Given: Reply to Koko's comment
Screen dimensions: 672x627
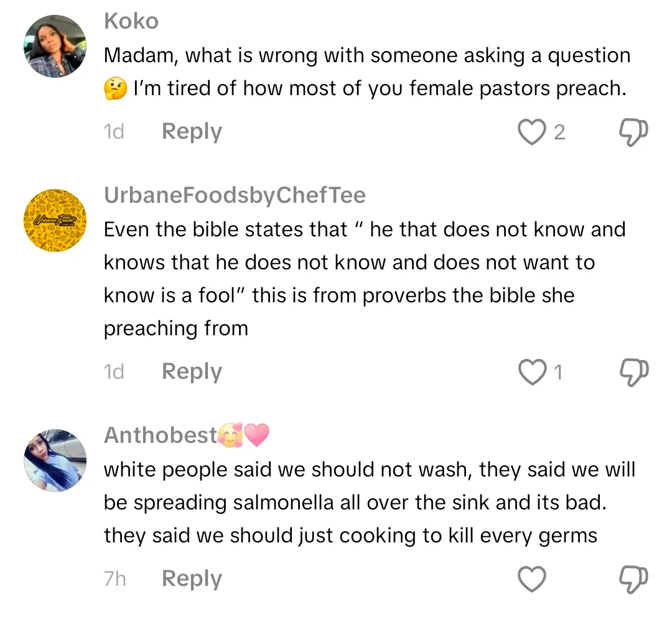Looking at the screenshot, I should coord(192,132).
